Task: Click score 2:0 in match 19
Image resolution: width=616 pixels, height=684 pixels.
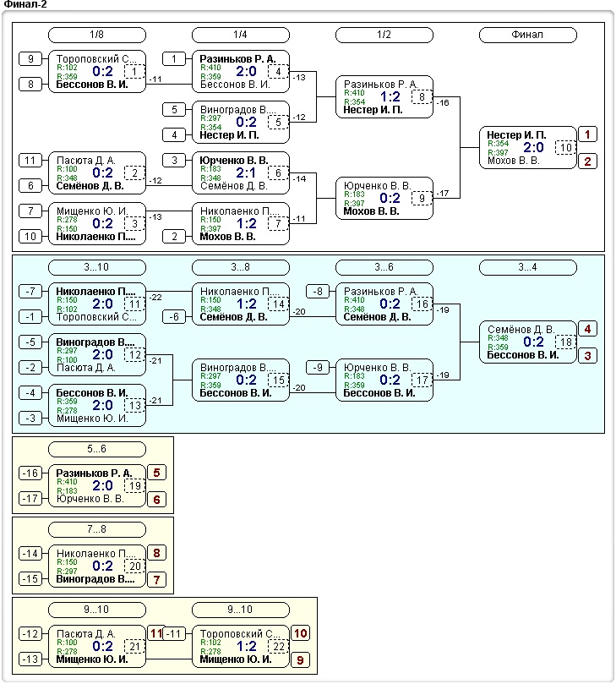Action: [102, 485]
